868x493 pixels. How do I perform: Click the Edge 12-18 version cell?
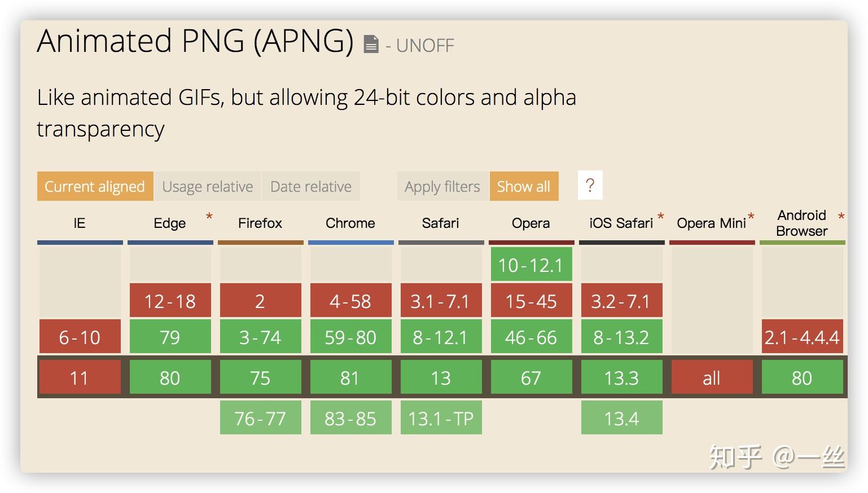click(x=170, y=301)
